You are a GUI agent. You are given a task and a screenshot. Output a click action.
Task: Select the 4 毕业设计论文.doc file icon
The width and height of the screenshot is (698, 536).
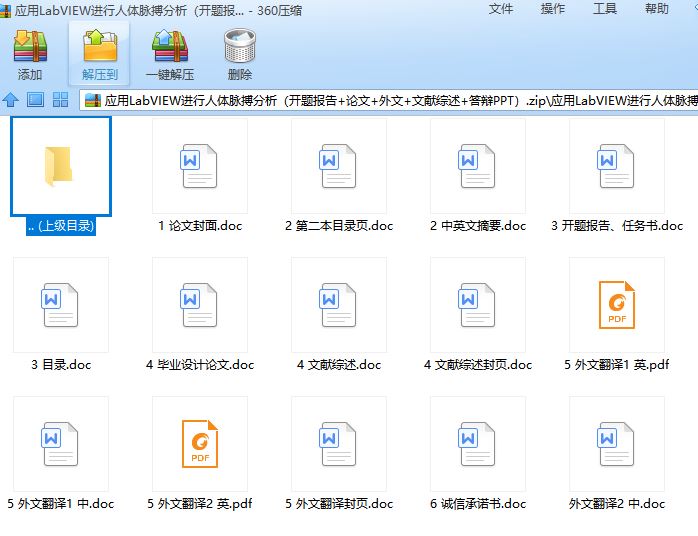199,305
